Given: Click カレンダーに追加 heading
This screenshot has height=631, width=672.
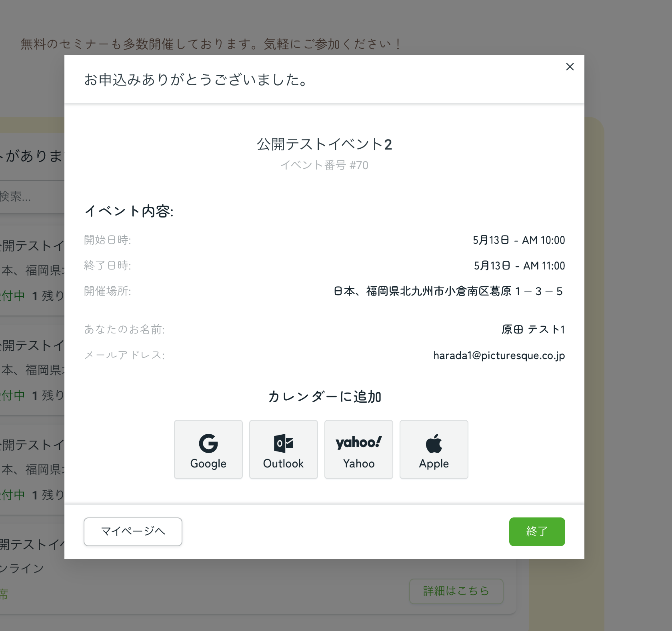Looking at the screenshot, I should [324, 397].
